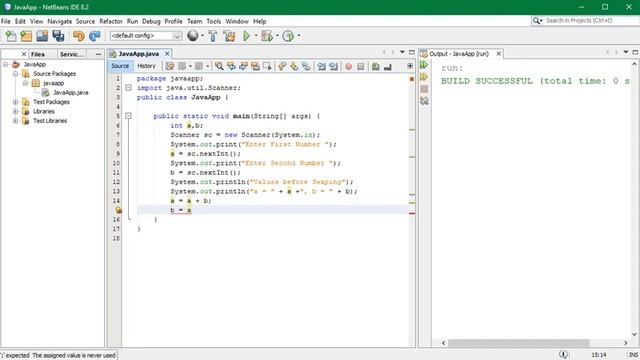640x360 pixels.
Task: Expand the Test Libraries node
Action: [16, 121]
